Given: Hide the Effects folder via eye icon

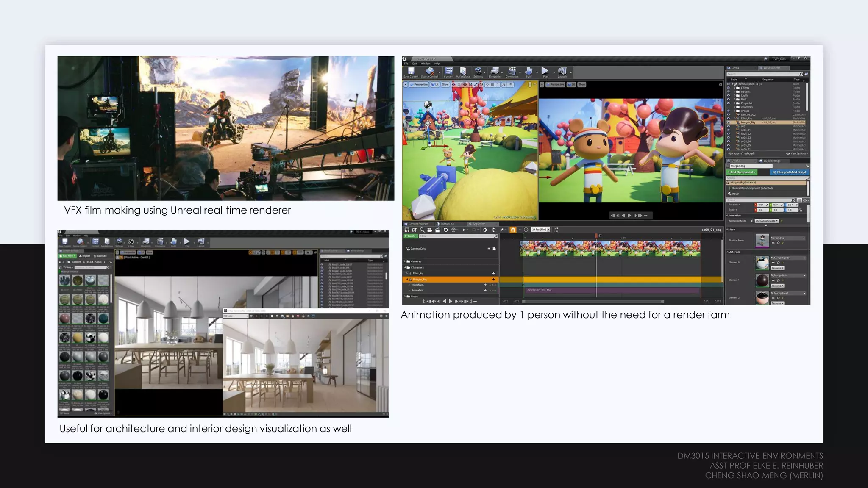Looking at the screenshot, I should click(x=729, y=88).
